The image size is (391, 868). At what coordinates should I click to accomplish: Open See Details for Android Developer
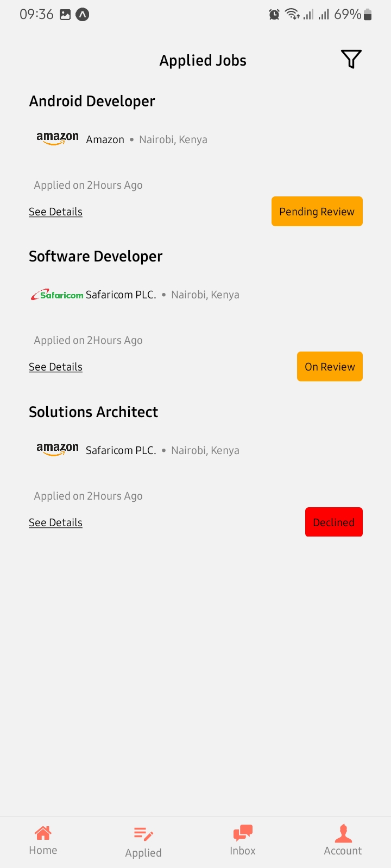tap(55, 211)
